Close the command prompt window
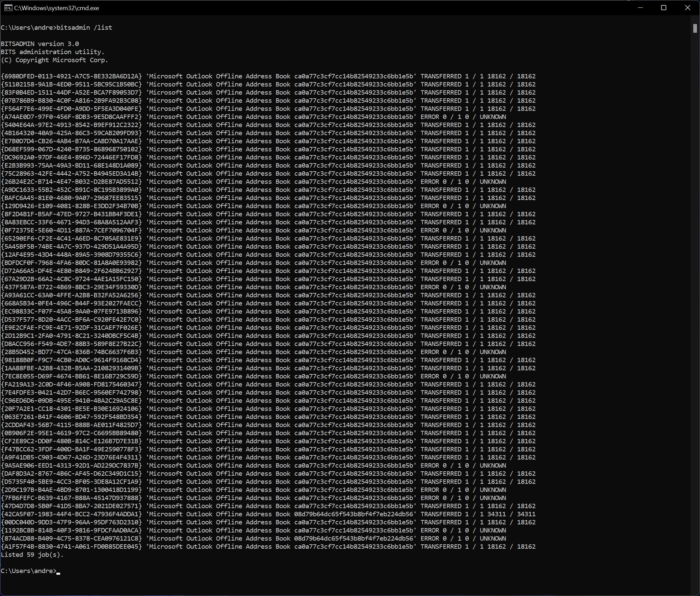This screenshot has width=700, height=596. tap(688, 8)
